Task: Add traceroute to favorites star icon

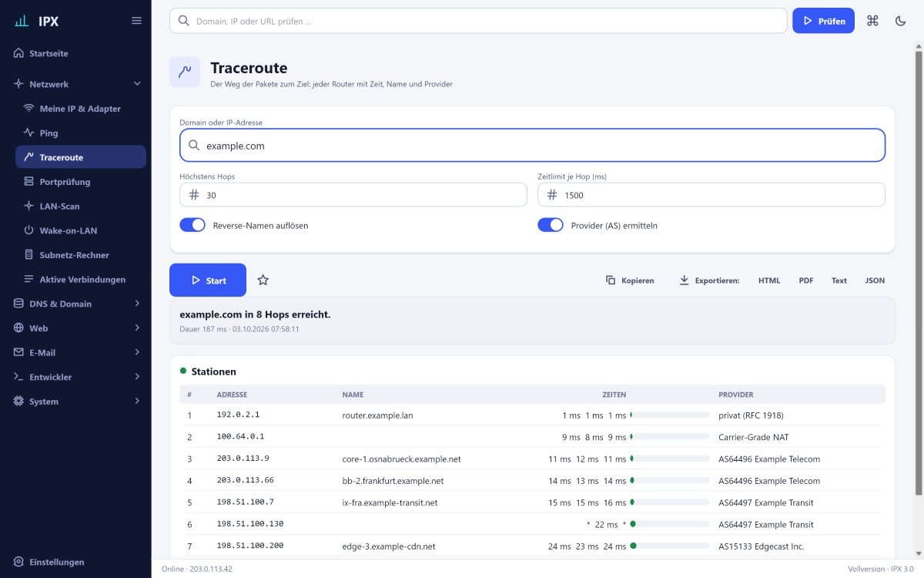Action: pos(263,281)
